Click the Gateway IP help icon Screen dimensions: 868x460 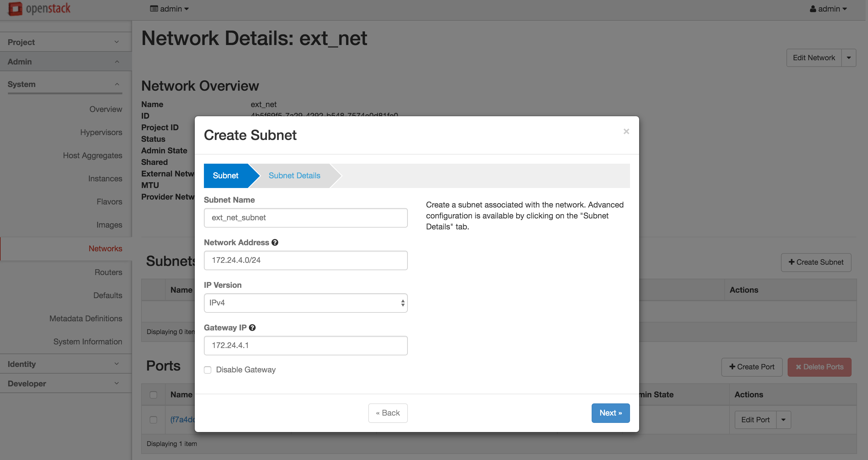252,328
